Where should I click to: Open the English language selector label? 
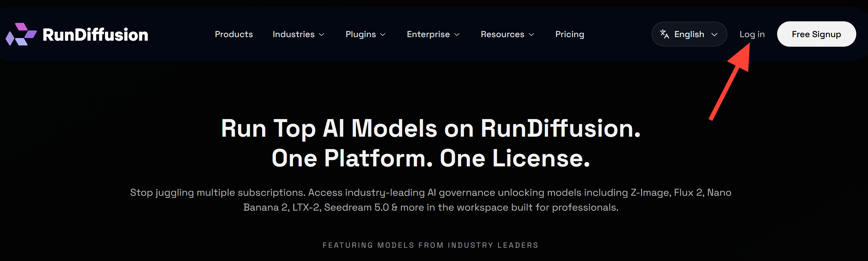click(x=689, y=34)
